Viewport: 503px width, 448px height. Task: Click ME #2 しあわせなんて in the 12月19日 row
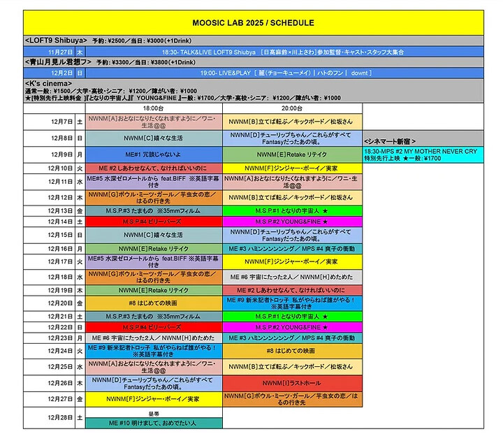[x=292, y=291]
